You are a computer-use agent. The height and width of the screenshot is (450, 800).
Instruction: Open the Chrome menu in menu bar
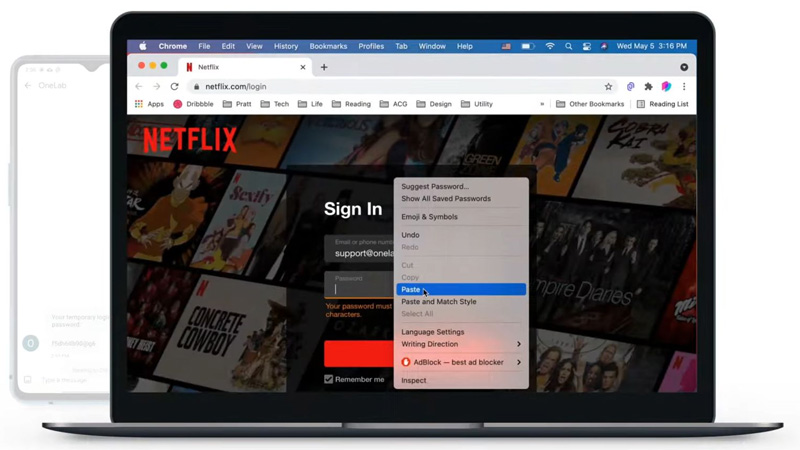pos(172,46)
